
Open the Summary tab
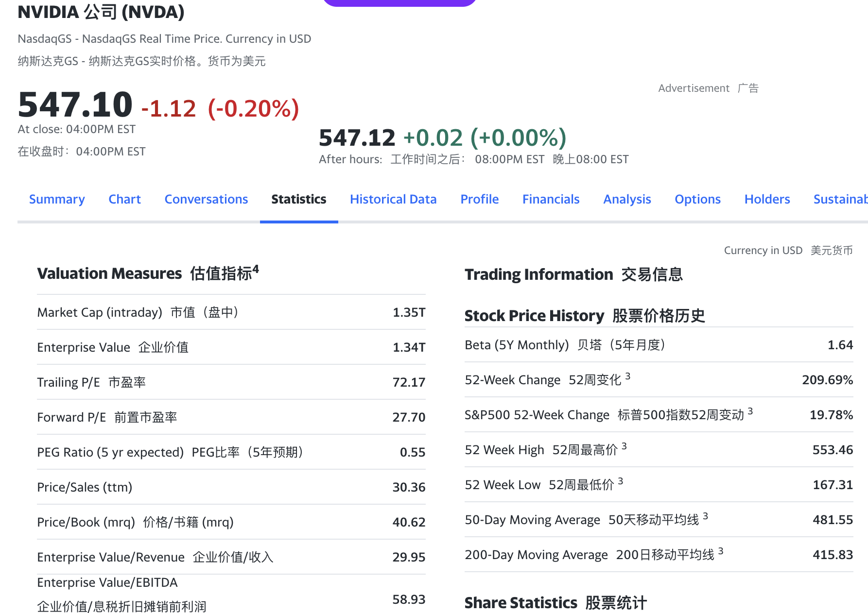tap(57, 199)
